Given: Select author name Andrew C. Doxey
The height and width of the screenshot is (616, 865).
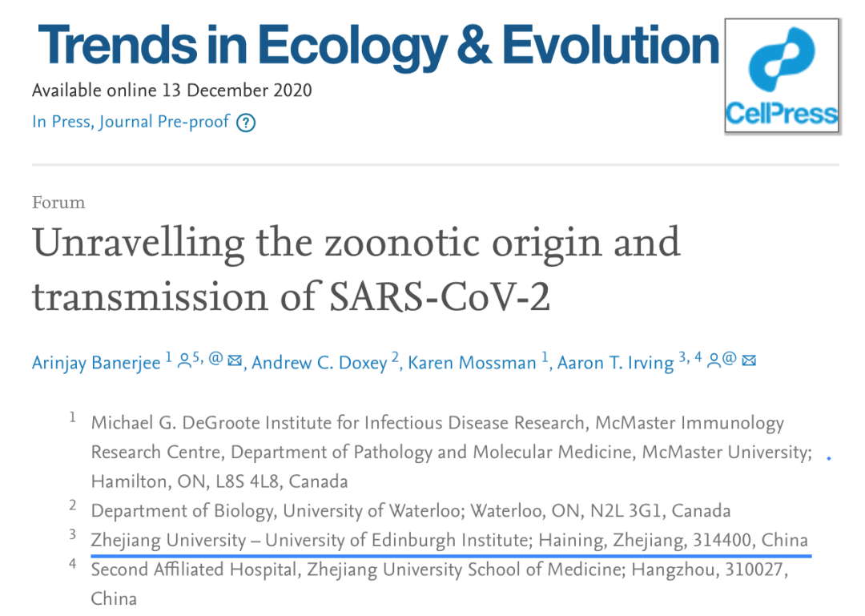Looking at the screenshot, I should pos(319,363).
